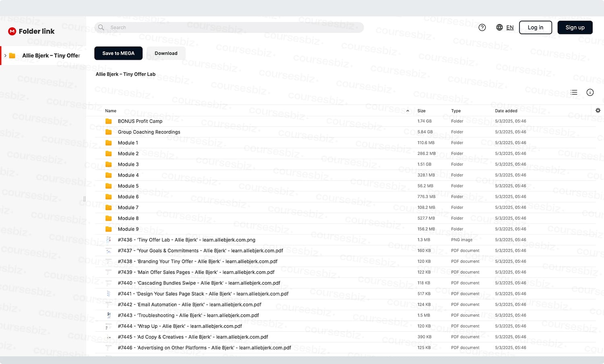Open the EN language selector

pyautogui.click(x=510, y=27)
